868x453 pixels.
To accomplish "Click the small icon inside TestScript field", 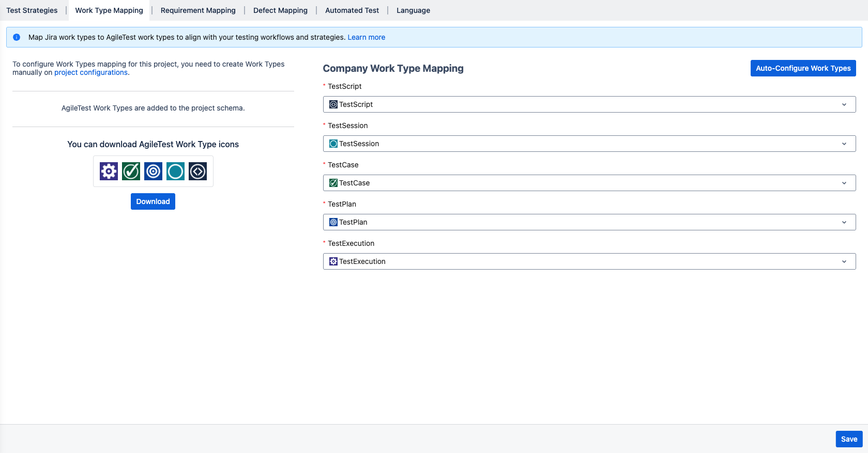I will [333, 104].
